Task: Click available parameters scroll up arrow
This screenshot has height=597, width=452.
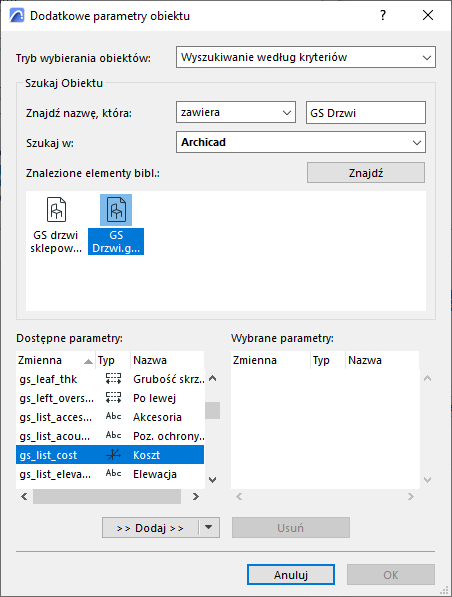Action: pos(213,378)
